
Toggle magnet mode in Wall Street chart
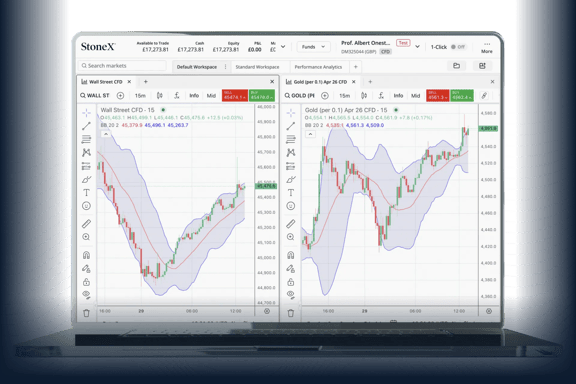click(x=86, y=255)
